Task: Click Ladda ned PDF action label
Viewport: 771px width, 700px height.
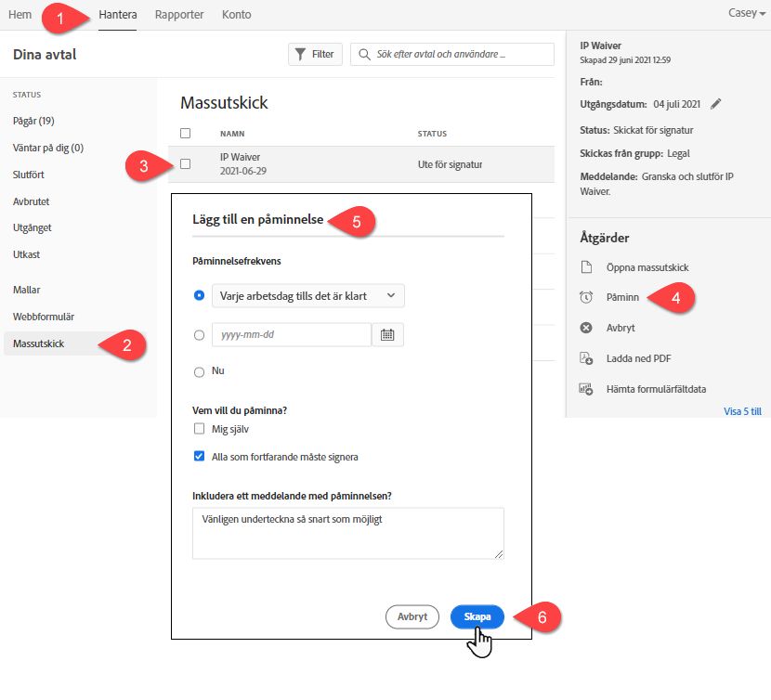Action: click(x=639, y=358)
